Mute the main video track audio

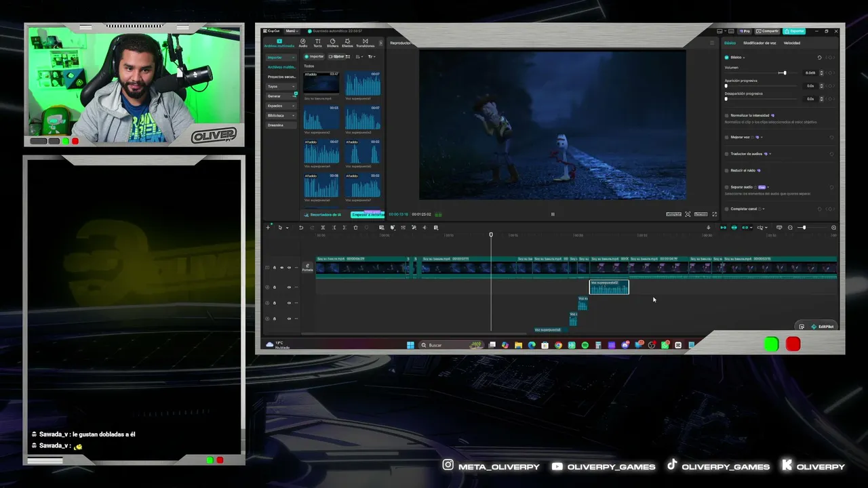(289, 268)
